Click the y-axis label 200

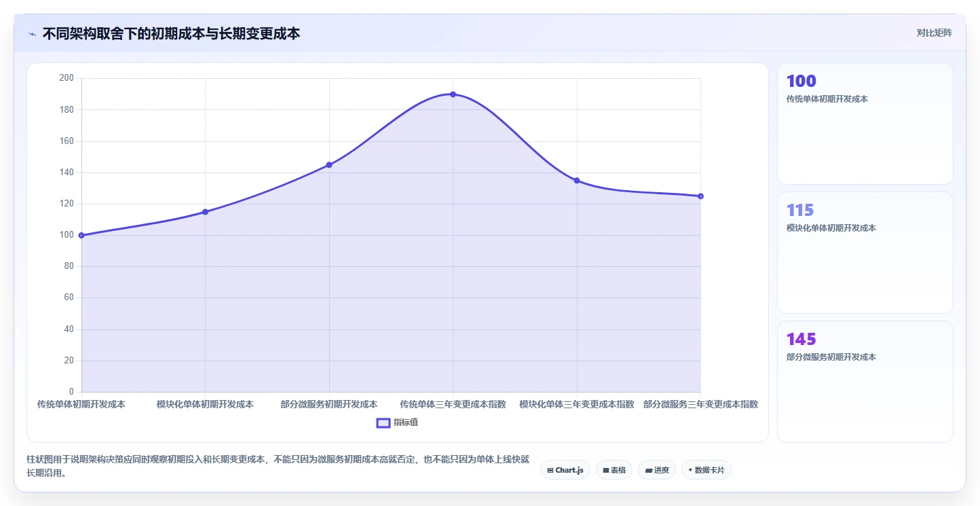pyautogui.click(x=67, y=78)
